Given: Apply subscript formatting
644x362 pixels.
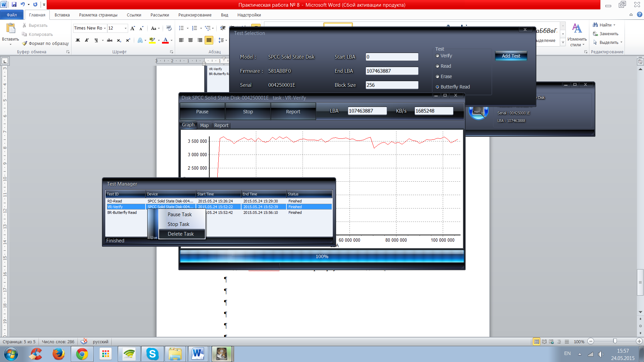Looking at the screenshot, I should [119, 40].
